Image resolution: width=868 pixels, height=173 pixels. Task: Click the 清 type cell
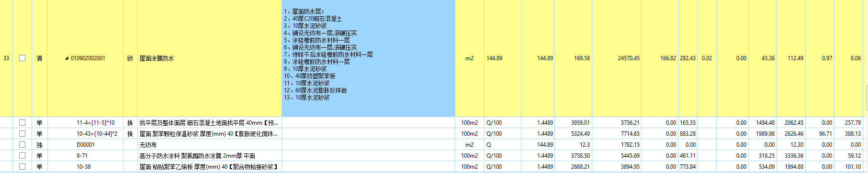[x=39, y=58]
